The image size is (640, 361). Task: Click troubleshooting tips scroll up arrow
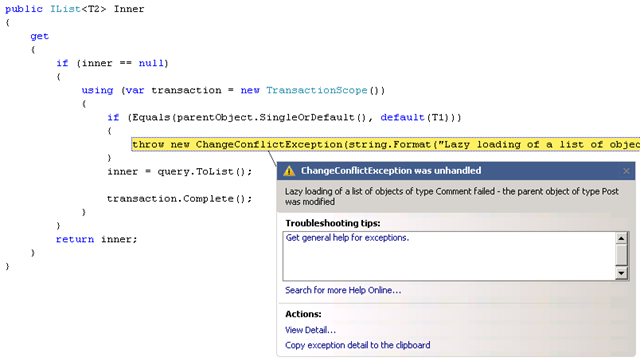(x=621, y=238)
